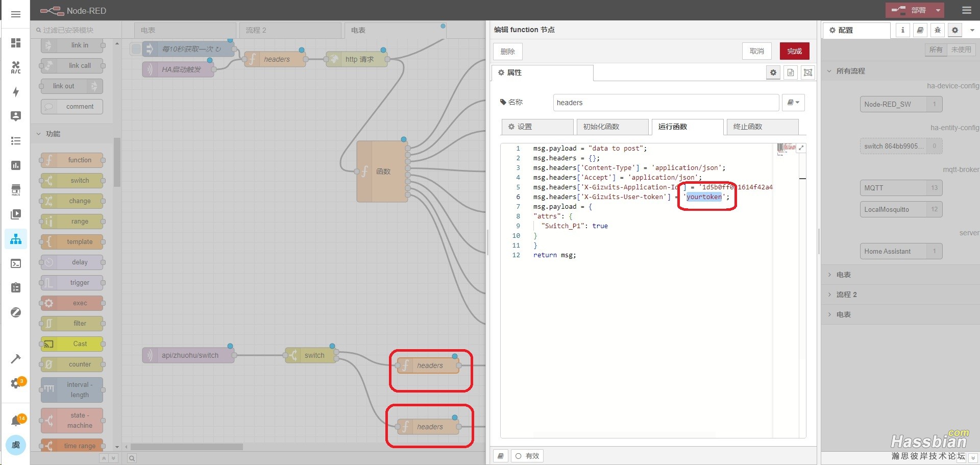
Task: Switch to the first 电表 flow tab
Action: click(185, 30)
